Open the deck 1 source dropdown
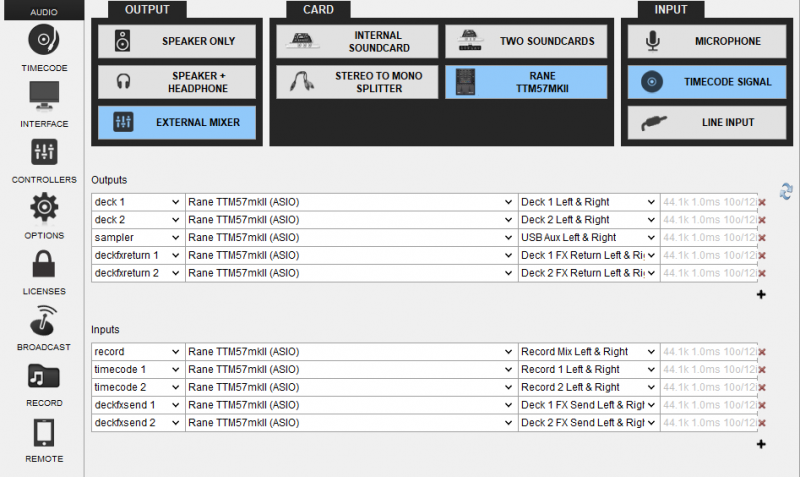The height and width of the screenshot is (477, 800). pyautogui.click(x=138, y=202)
